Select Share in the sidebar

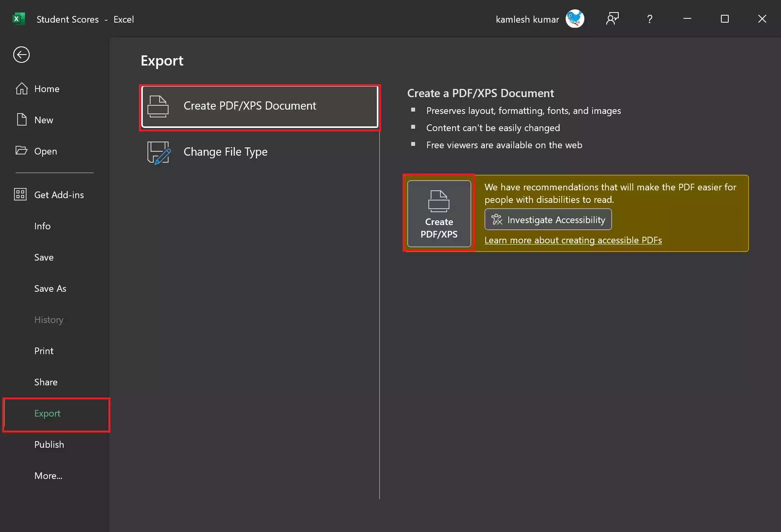point(46,382)
